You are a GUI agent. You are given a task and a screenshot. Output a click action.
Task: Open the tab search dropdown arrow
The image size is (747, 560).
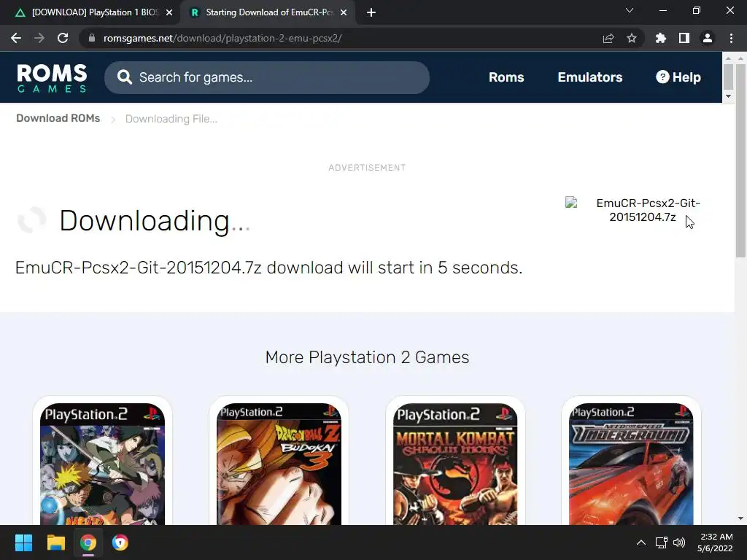coord(630,10)
